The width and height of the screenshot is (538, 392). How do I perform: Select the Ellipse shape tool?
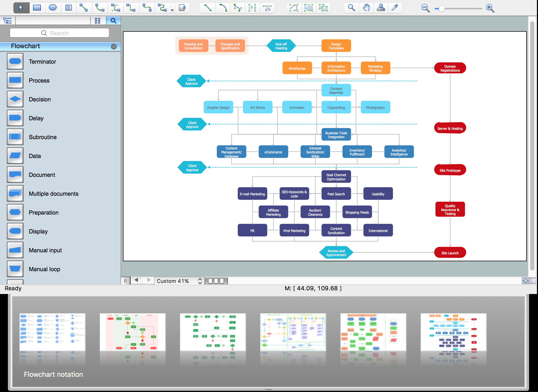point(52,8)
